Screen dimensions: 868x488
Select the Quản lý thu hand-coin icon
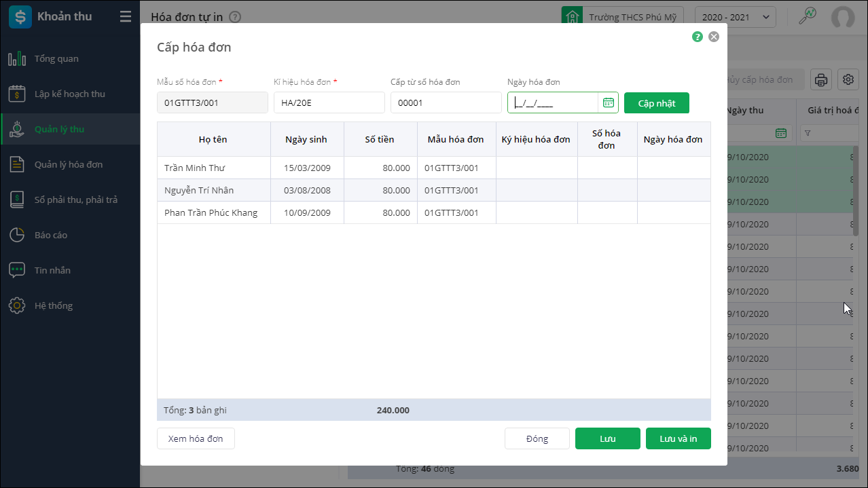coord(17,129)
